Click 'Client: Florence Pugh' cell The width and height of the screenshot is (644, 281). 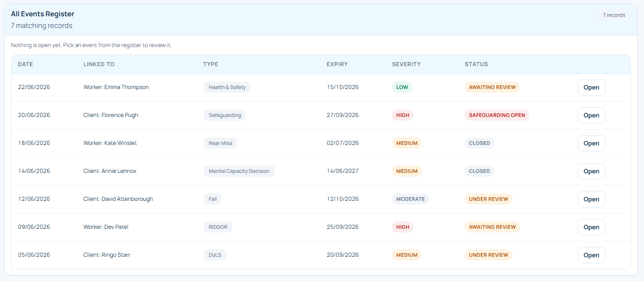pos(111,115)
